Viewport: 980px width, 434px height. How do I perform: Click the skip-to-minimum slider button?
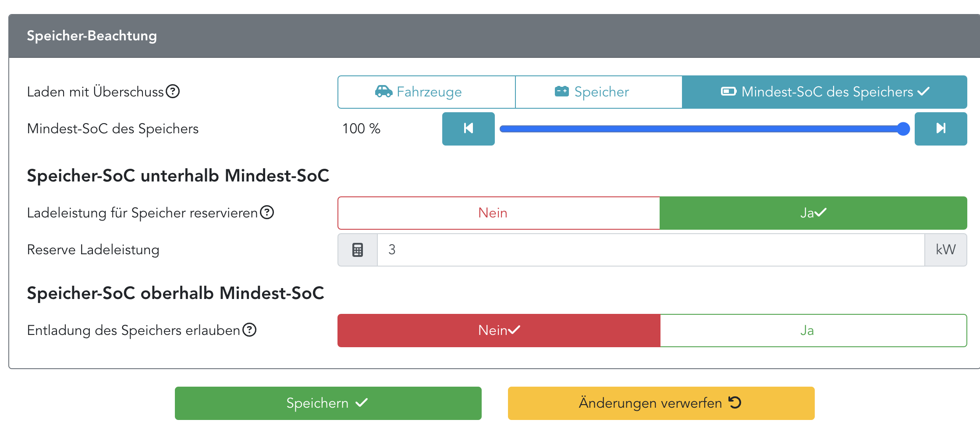tap(468, 128)
